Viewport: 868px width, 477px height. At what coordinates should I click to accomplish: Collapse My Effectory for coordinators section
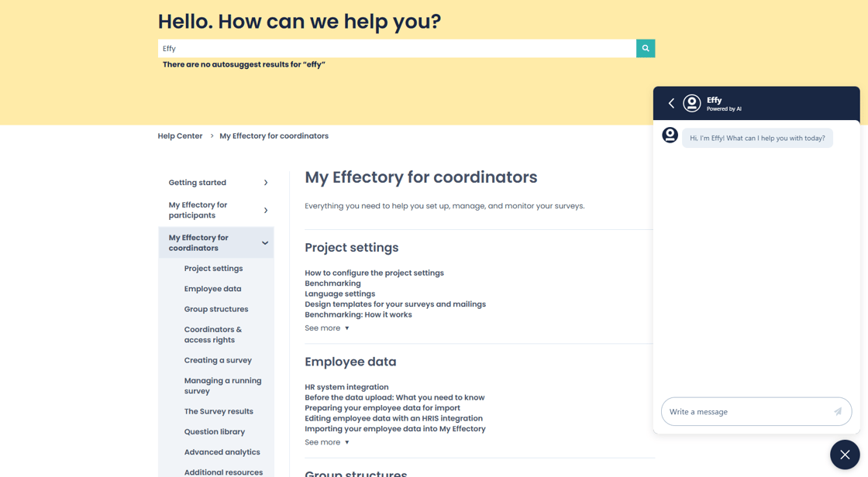(x=265, y=243)
